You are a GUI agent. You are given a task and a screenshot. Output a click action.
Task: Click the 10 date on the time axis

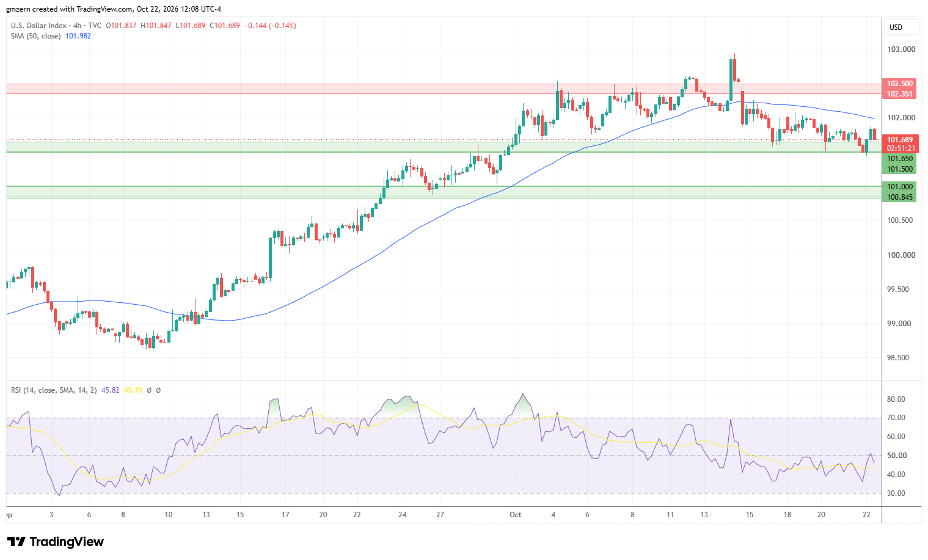(x=169, y=515)
